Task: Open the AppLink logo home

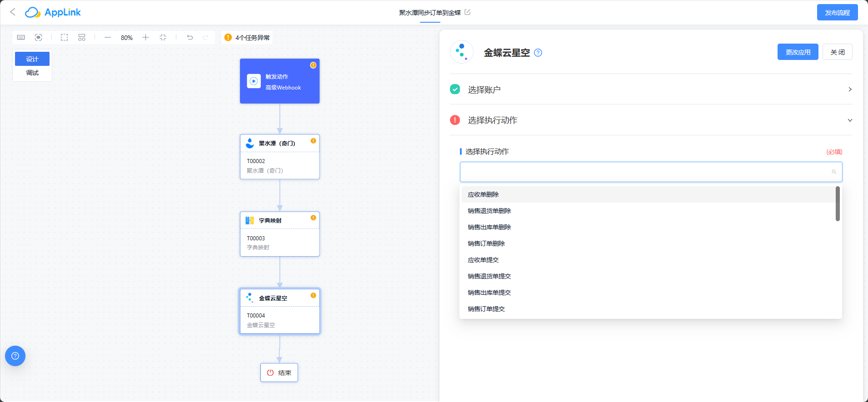Action: point(53,12)
